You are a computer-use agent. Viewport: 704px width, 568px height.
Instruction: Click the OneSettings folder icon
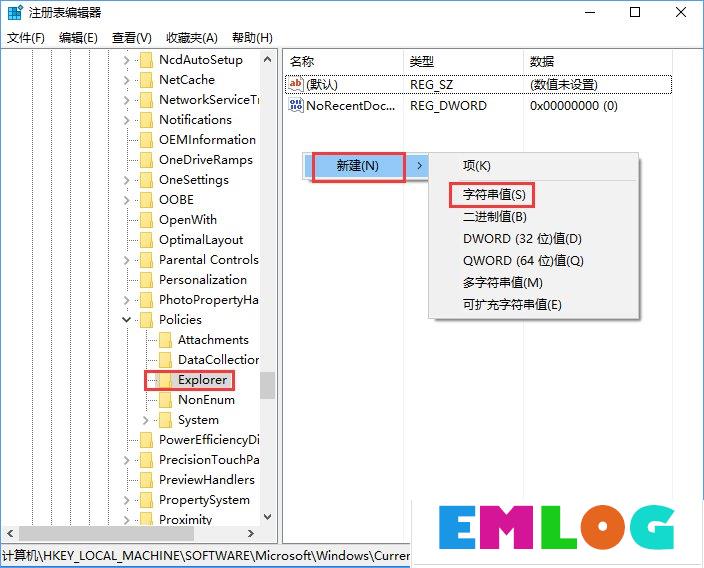(146, 180)
